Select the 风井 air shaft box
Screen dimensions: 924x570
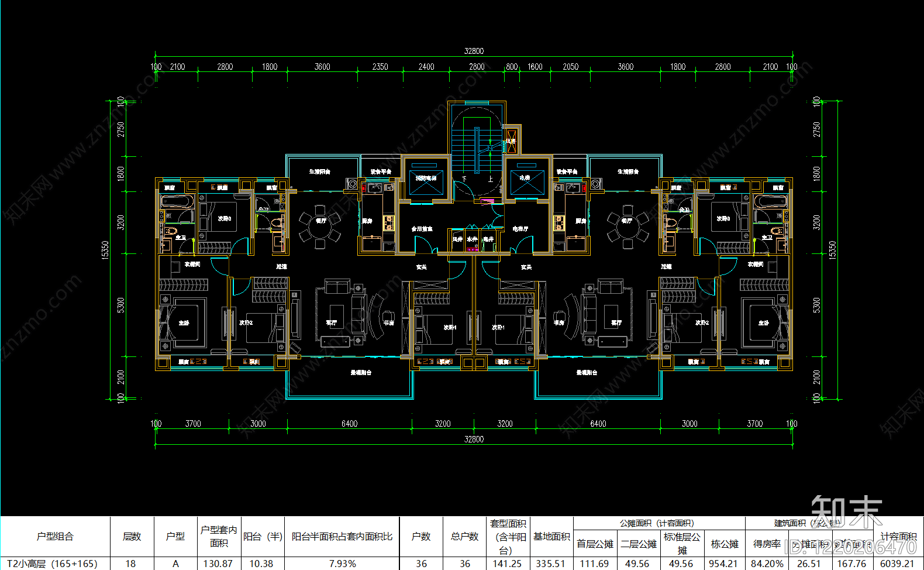tap(457, 241)
